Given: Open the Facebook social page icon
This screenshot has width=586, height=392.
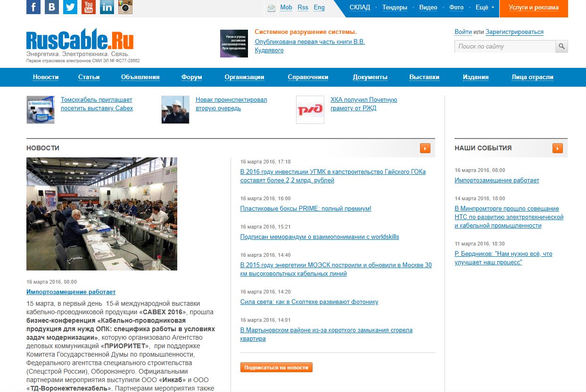Looking at the screenshot, I should (33, 7).
